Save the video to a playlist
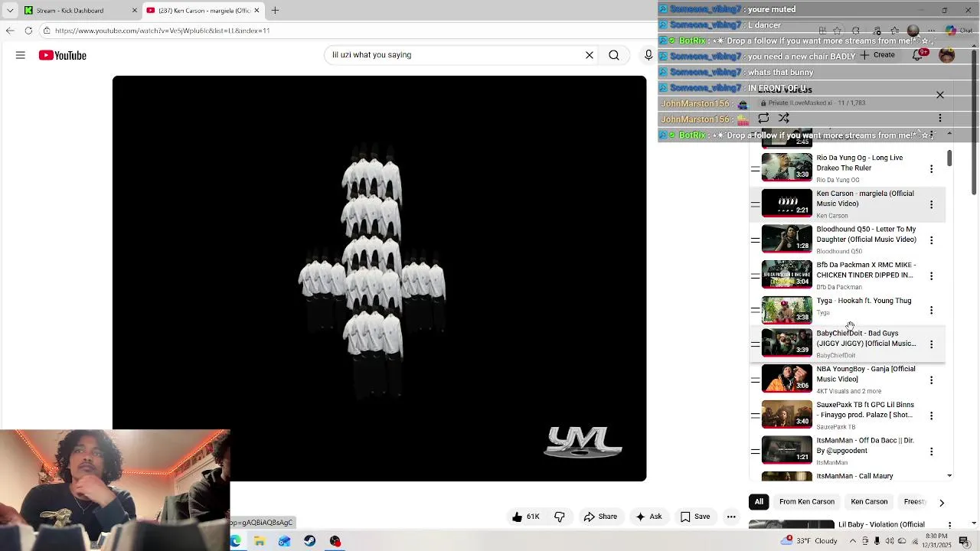 [695, 517]
